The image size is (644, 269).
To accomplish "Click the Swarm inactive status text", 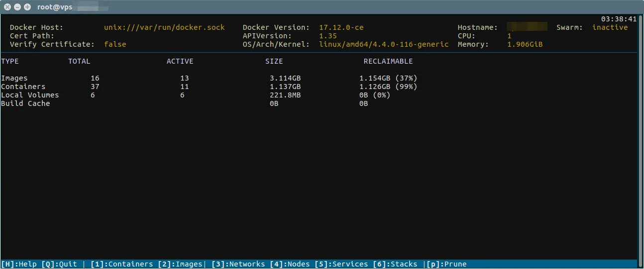I will (x=610, y=27).
